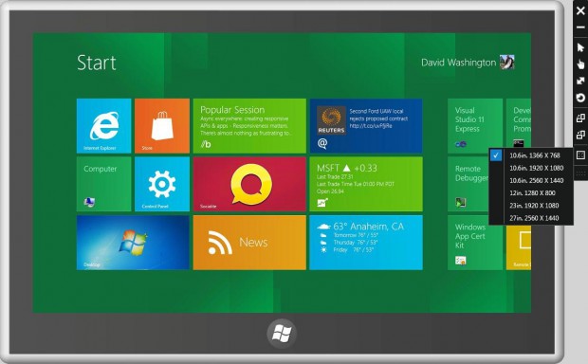Rotate simulator clockwise (upper rotate icon)
588x364 pixels.
pos(580,118)
